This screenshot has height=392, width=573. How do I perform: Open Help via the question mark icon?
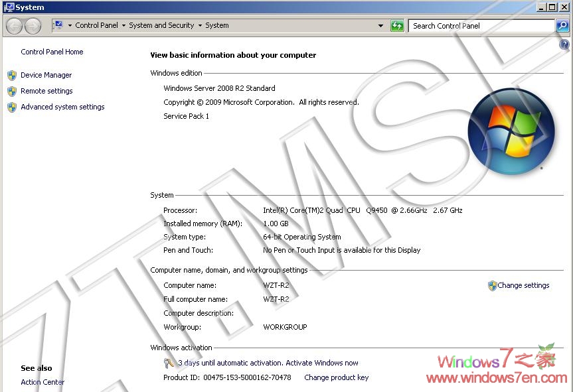pos(564,44)
